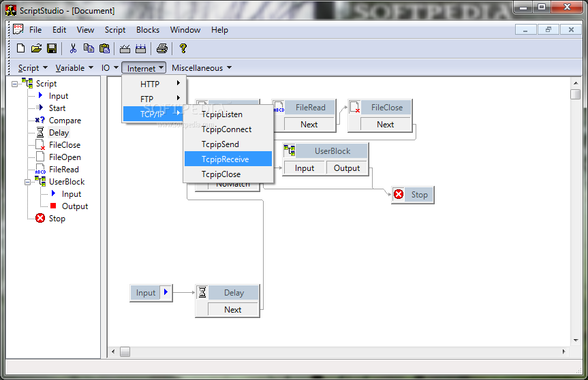Click the icon on the UserBlock canvas block

pyautogui.click(x=289, y=151)
